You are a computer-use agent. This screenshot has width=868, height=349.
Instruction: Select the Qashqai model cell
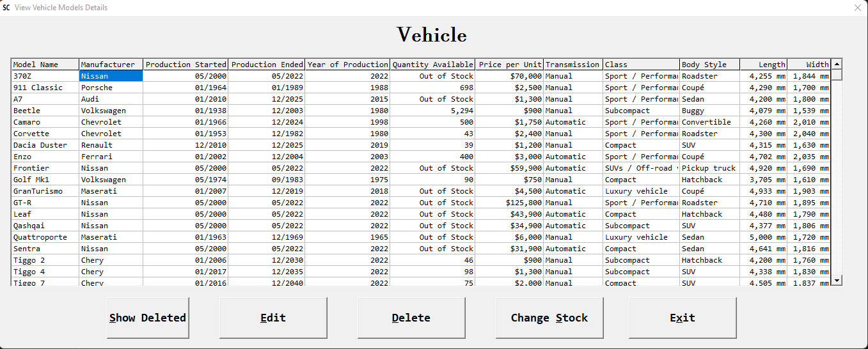pos(45,226)
